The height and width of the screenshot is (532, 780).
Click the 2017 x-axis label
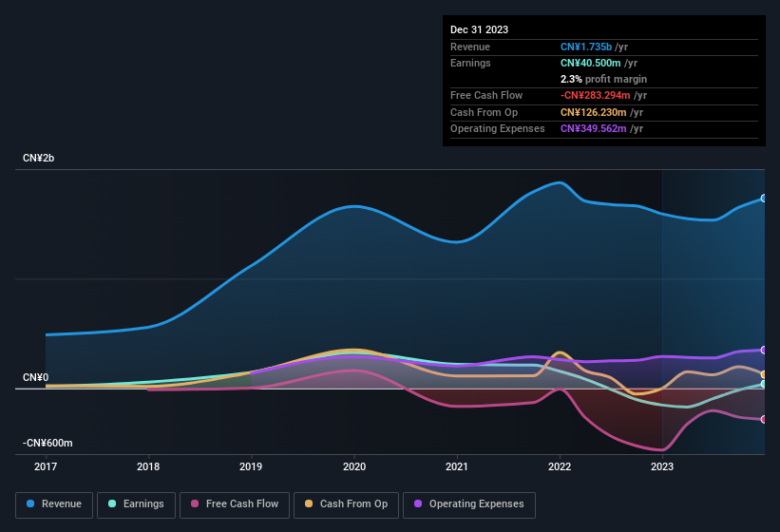pos(46,466)
